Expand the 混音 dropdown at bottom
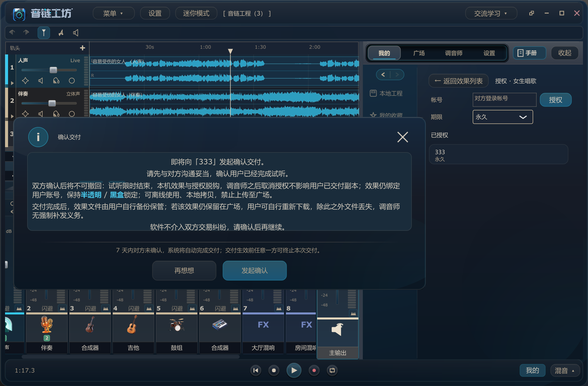Screen dimensions: 588x386 click(x=565, y=370)
